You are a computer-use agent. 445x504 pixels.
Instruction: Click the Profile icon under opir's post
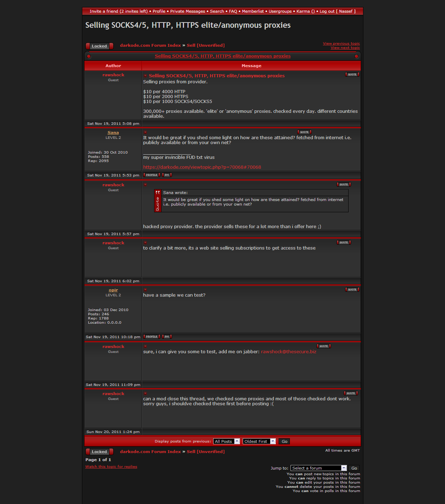(152, 337)
